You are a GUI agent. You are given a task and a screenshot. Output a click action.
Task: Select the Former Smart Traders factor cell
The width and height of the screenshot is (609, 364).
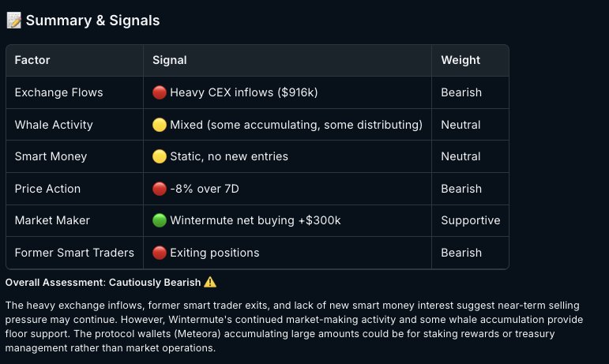coord(74,253)
